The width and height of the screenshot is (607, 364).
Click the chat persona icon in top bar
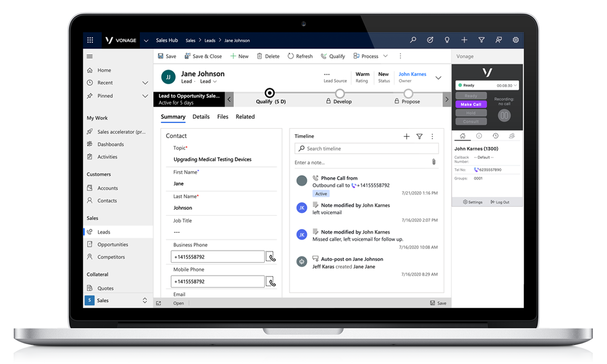pos(498,40)
